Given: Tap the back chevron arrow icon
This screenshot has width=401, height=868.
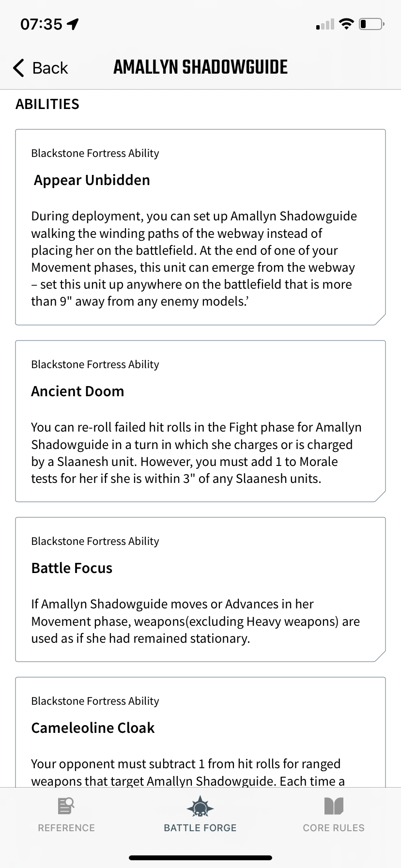Looking at the screenshot, I should pos(18,68).
